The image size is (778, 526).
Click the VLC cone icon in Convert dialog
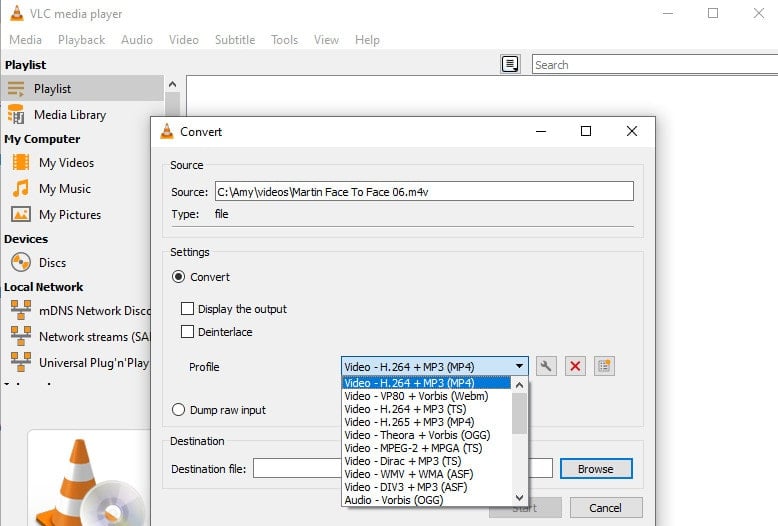coord(167,132)
